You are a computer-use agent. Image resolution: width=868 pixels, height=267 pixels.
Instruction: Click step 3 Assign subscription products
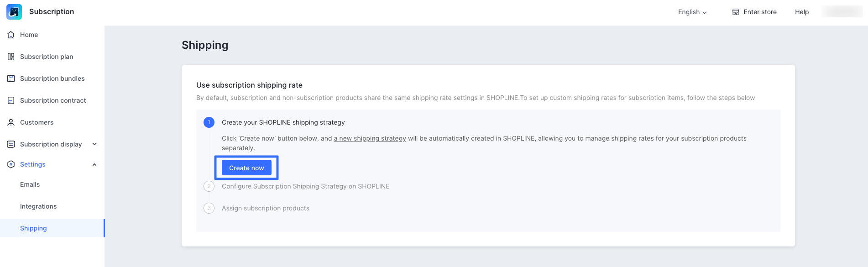[x=265, y=208]
